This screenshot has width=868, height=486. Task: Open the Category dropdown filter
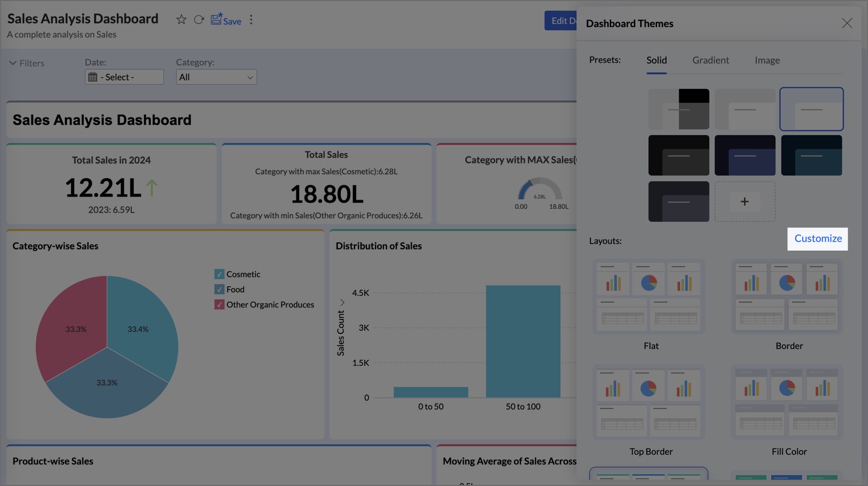216,77
